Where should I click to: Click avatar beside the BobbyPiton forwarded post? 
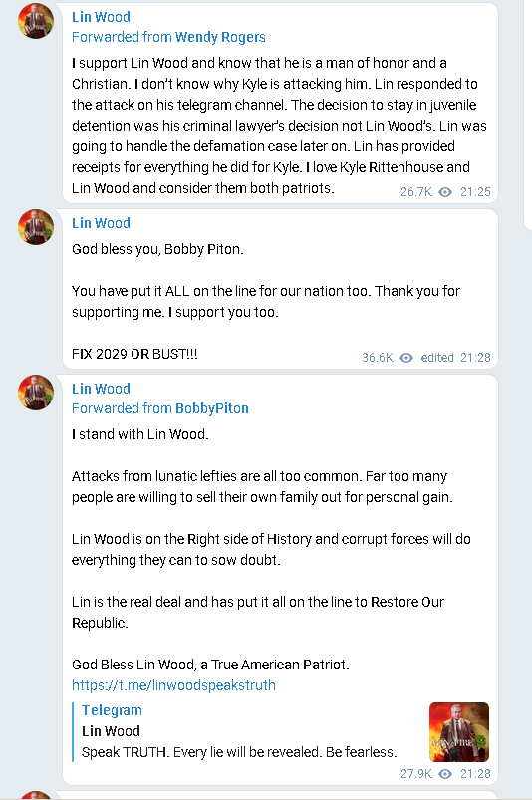point(36,393)
